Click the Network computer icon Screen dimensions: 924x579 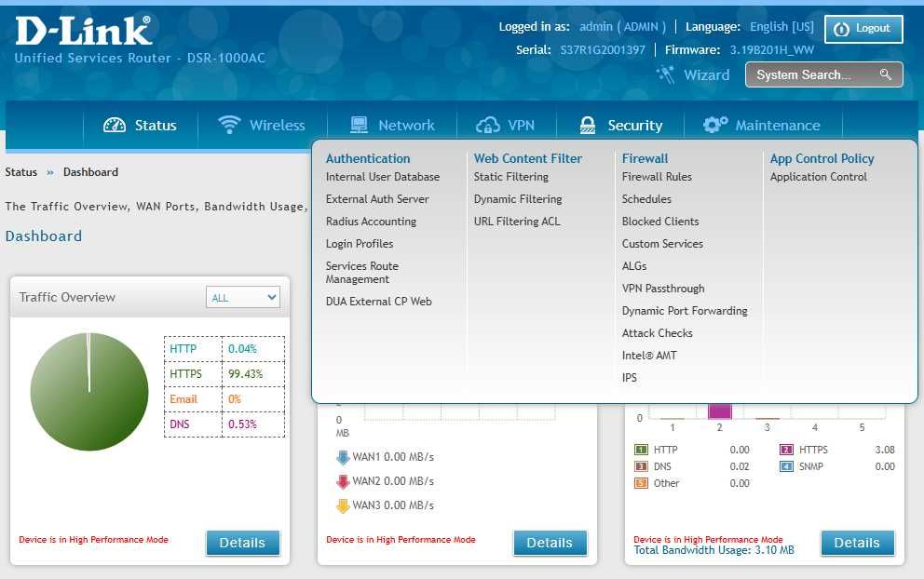point(359,125)
